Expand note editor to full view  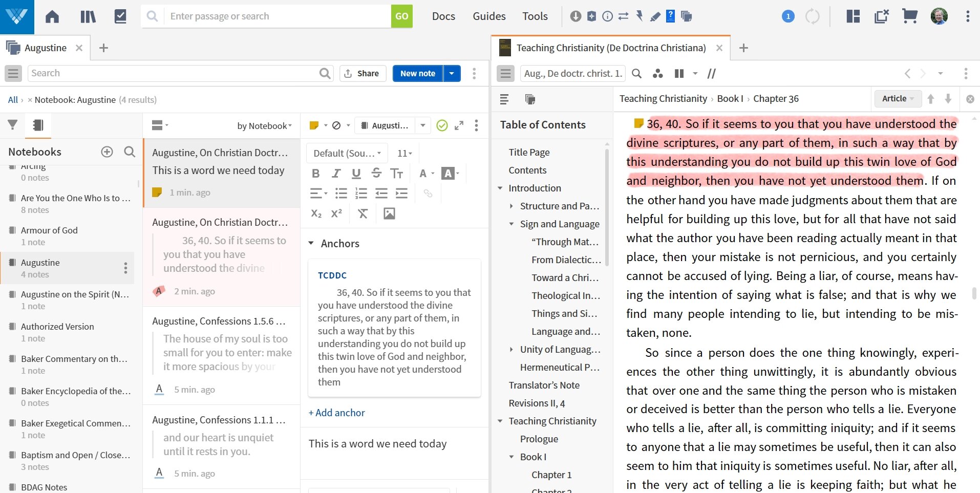459,125
